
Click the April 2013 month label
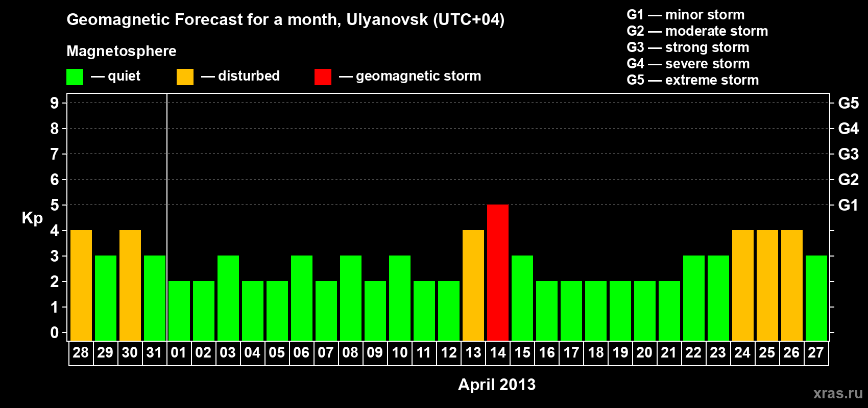pos(497,385)
